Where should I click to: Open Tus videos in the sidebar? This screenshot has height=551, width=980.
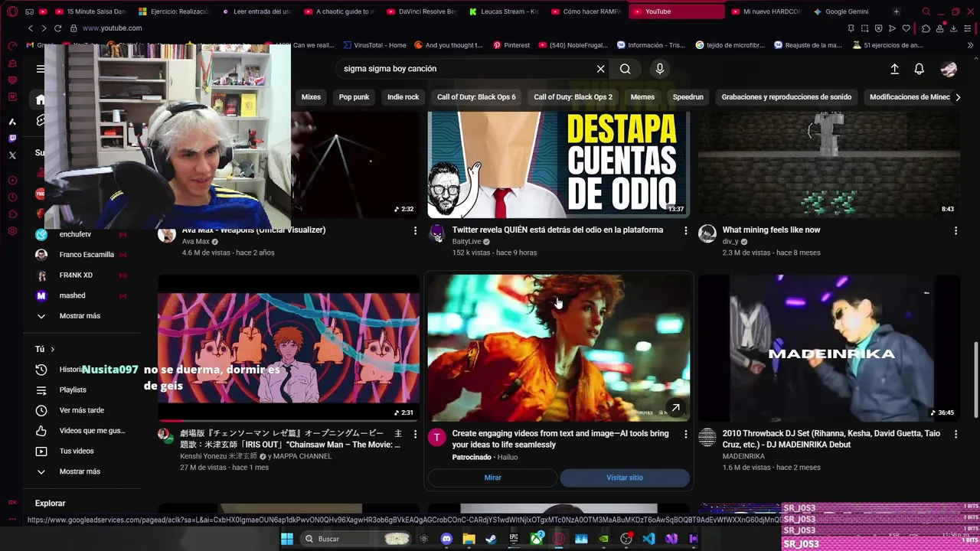(77, 452)
